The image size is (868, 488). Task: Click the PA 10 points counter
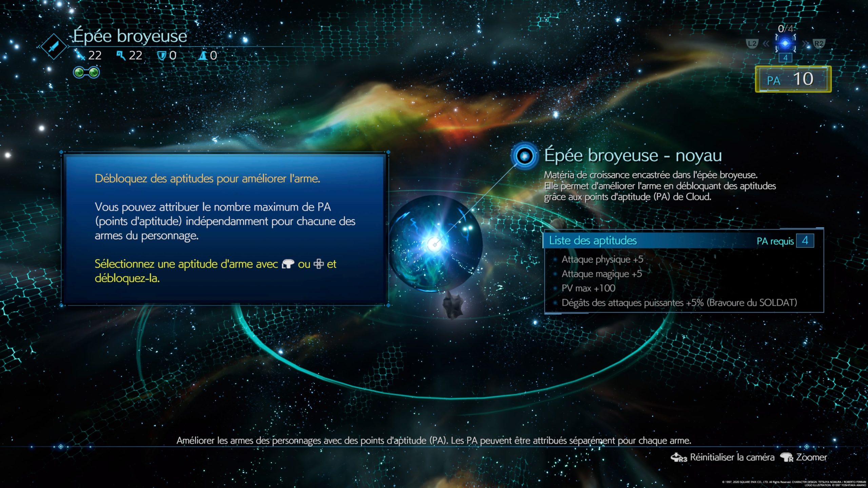pos(793,79)
